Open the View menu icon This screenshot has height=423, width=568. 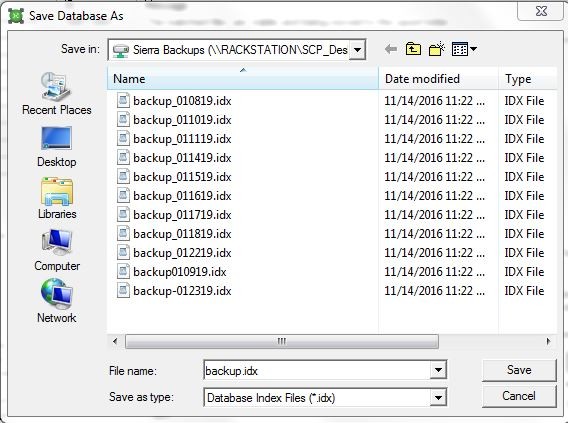tap(464, 49)
